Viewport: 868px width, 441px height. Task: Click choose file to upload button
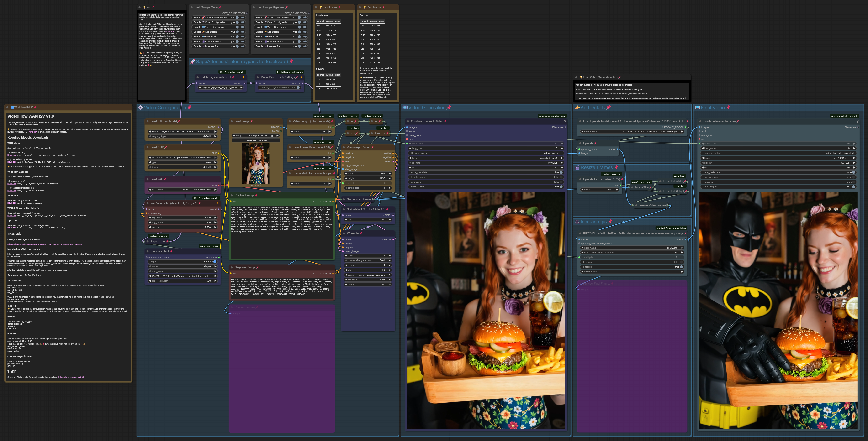point(255,140)
